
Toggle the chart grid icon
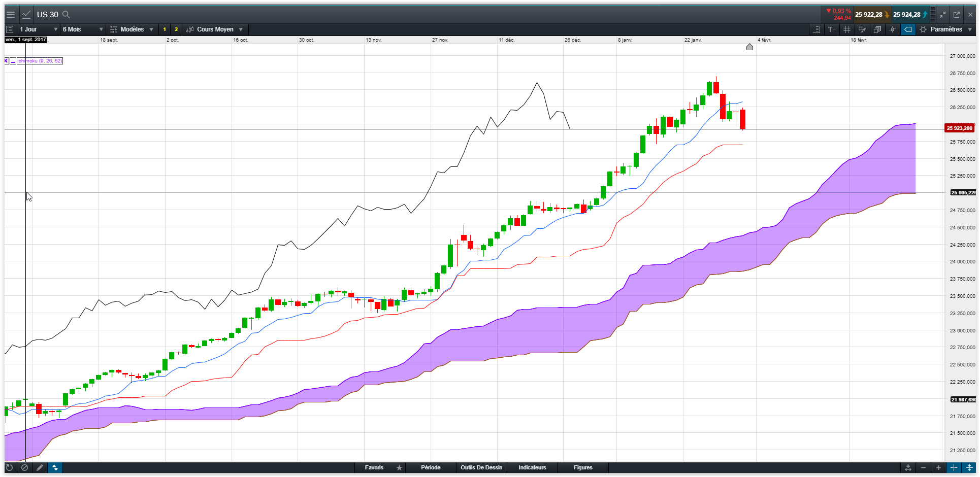tap(847, 29)
